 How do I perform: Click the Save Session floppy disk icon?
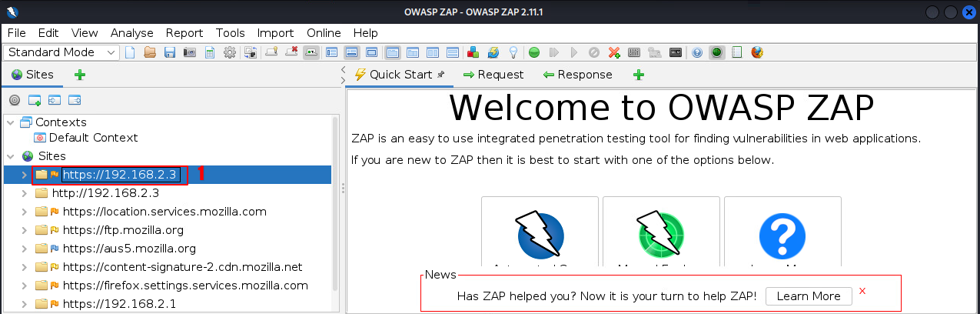(169, 52)
